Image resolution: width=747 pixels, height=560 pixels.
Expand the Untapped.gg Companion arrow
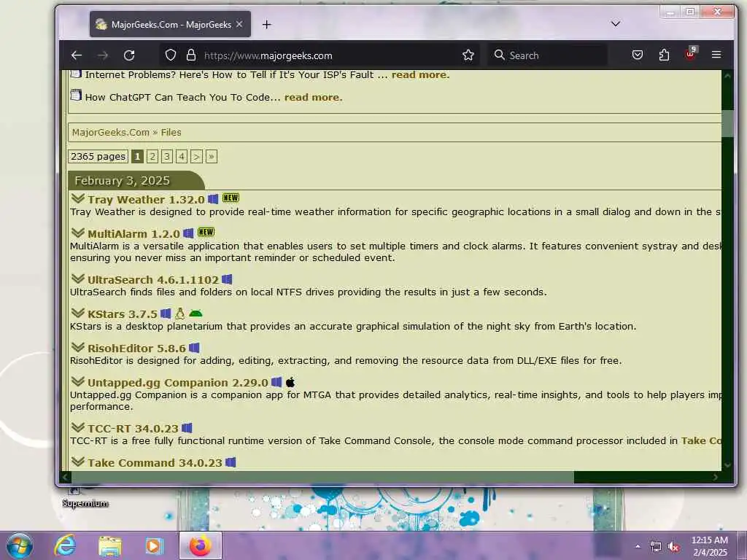[77, 381]
